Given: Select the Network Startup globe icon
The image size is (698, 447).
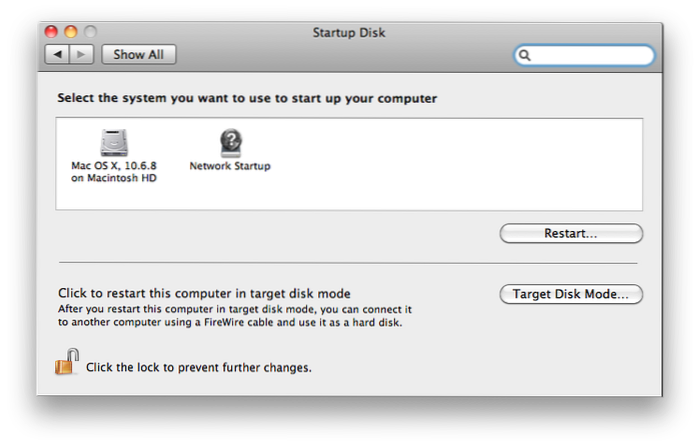Looking at the screenshot, I should point(230,141).
